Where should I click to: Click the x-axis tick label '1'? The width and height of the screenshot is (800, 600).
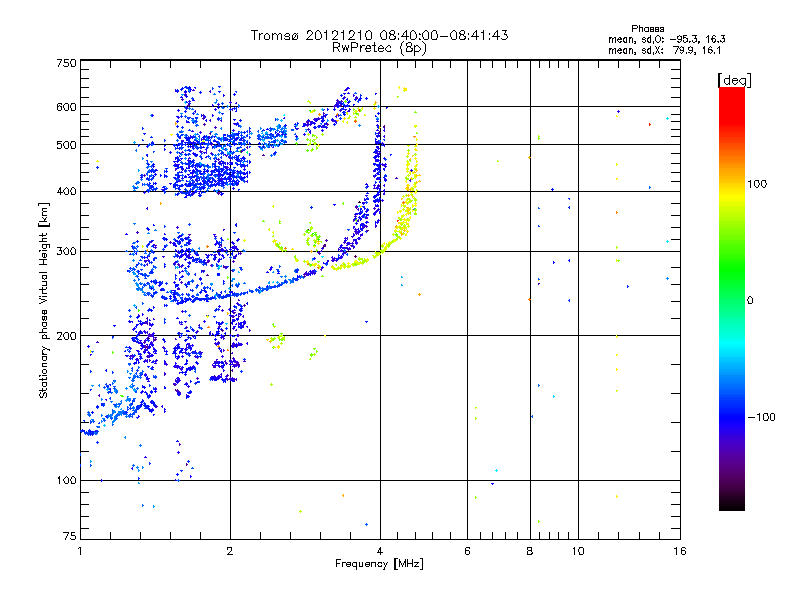80,551
